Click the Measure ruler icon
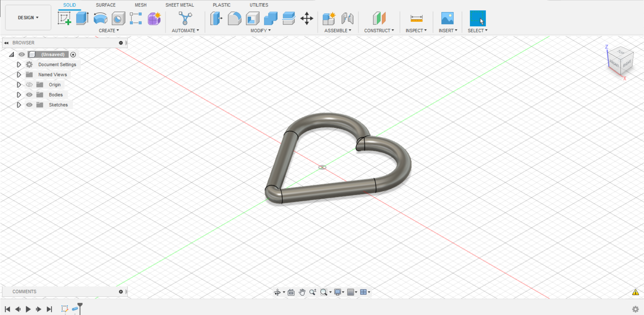The width and height of the screenshot is (644, 315). tap(416, 18)
